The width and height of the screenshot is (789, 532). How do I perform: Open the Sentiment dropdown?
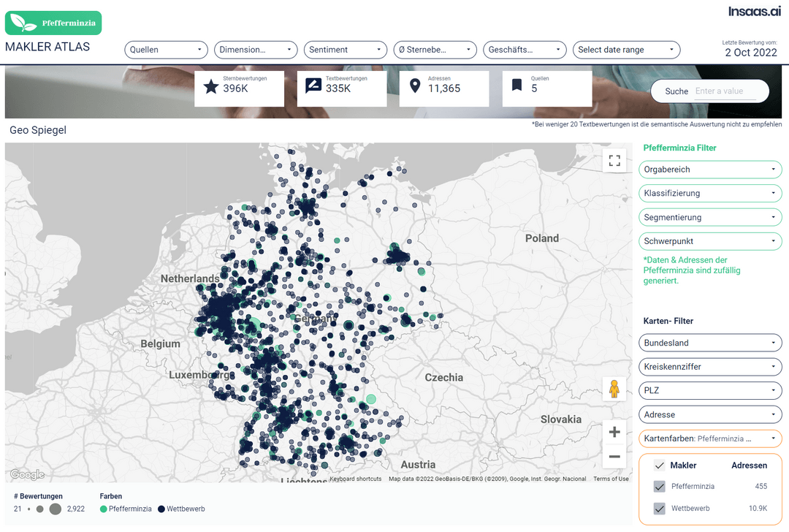(345, 50)
